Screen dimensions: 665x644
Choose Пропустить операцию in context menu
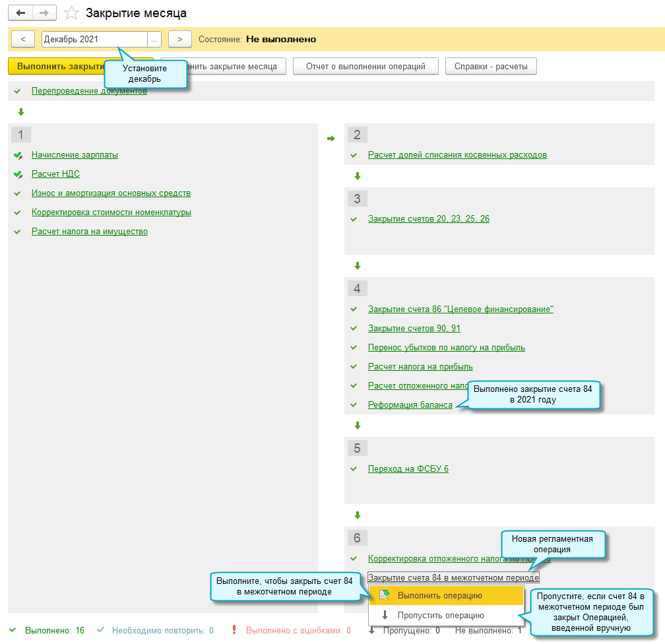point(440,615)
